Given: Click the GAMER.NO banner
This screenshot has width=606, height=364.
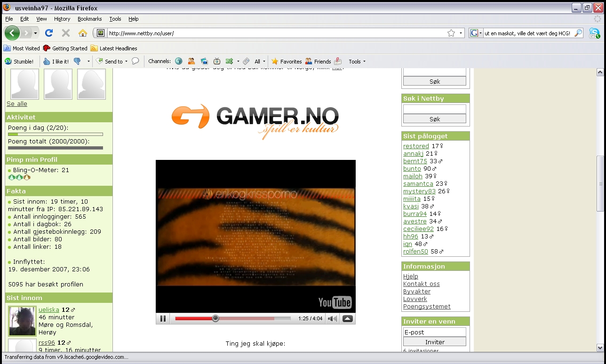Looking at the screenshot, I should 255,122.
